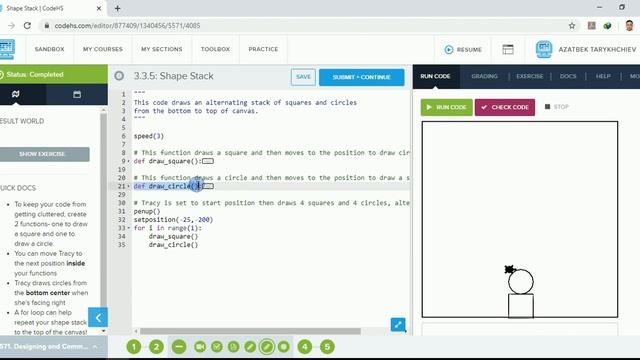The height and width of the screenshot is (360, 640).
Task: Switch to the Docs tab
Action: (568, 76)
